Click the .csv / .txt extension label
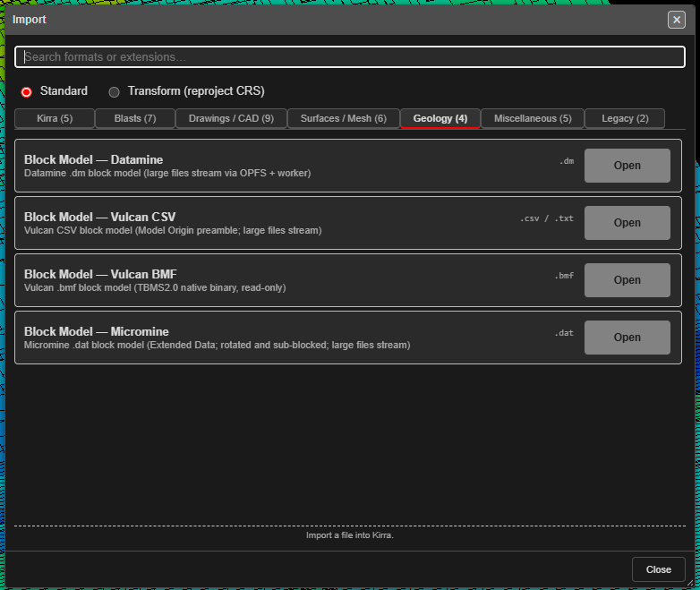The image size is (700, 590). (546, 218)
